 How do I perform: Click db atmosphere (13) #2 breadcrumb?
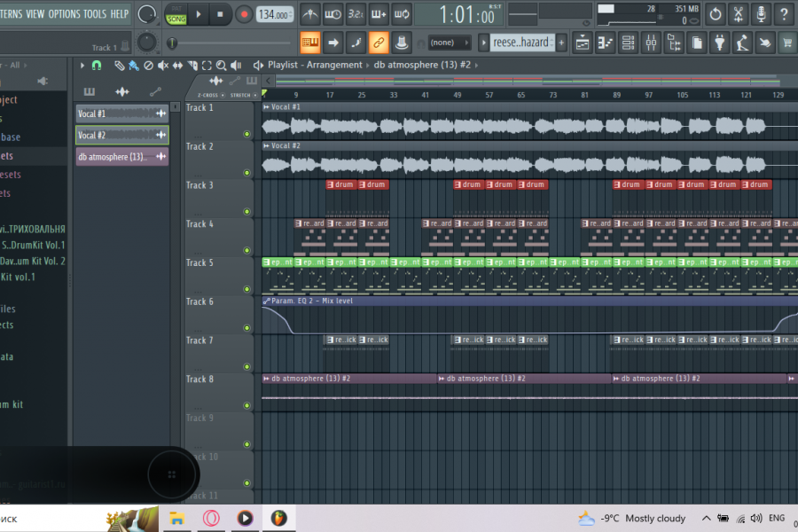pyautogui.click(x=422, y=65)
